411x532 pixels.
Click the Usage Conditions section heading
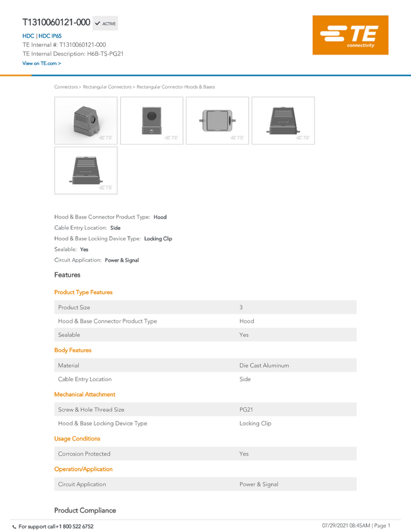click(78, 438)
